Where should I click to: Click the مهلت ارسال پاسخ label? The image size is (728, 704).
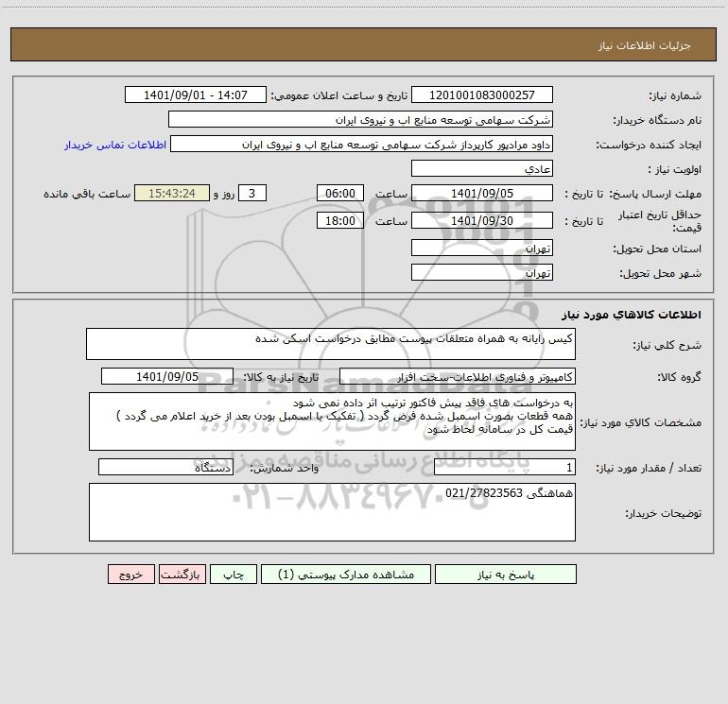click(x=655, y=194)
